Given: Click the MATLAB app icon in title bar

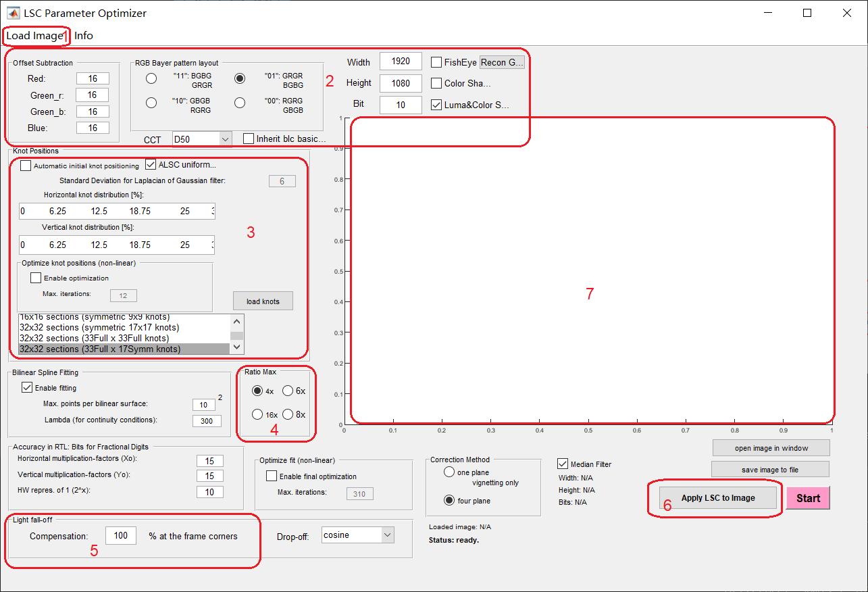Looking at the screenshot, I should click(x=13, y=13).
